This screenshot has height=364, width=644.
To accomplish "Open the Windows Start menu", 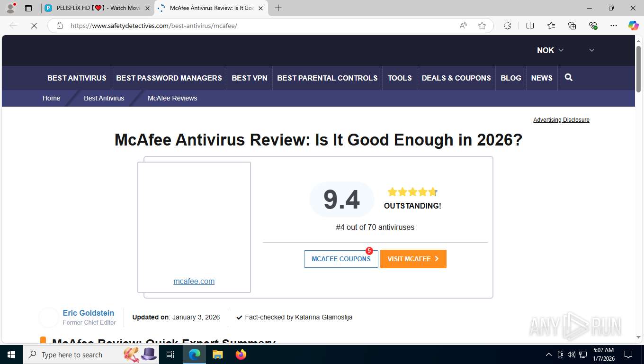I will 11,355.
